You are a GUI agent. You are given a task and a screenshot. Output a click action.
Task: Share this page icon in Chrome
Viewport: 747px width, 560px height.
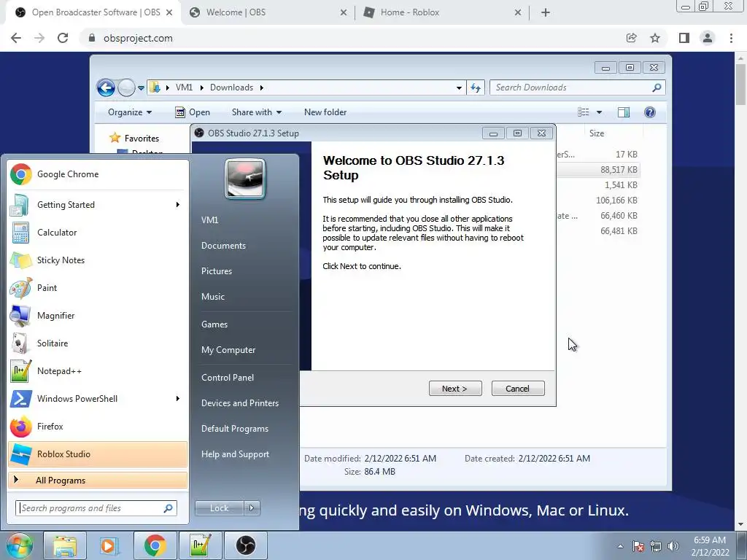631,38
